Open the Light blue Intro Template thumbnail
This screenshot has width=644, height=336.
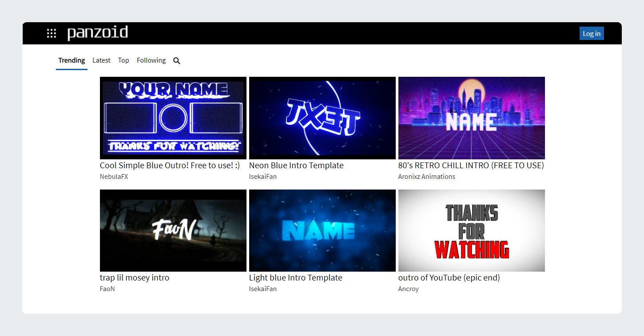[322, 230]
